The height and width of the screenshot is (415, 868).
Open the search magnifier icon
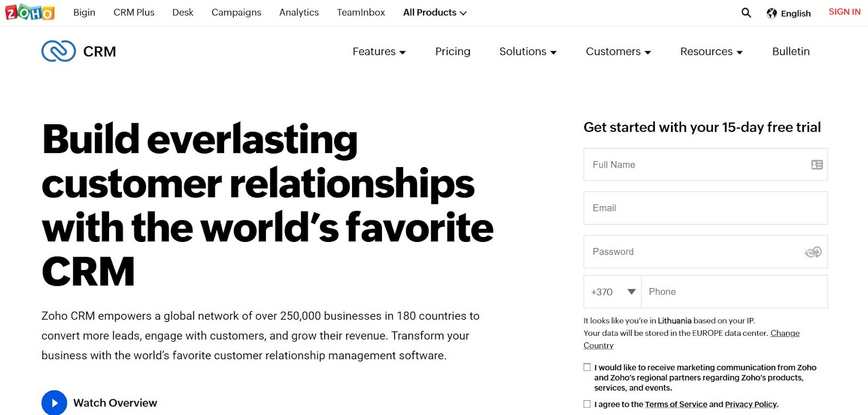click(746, 12)
